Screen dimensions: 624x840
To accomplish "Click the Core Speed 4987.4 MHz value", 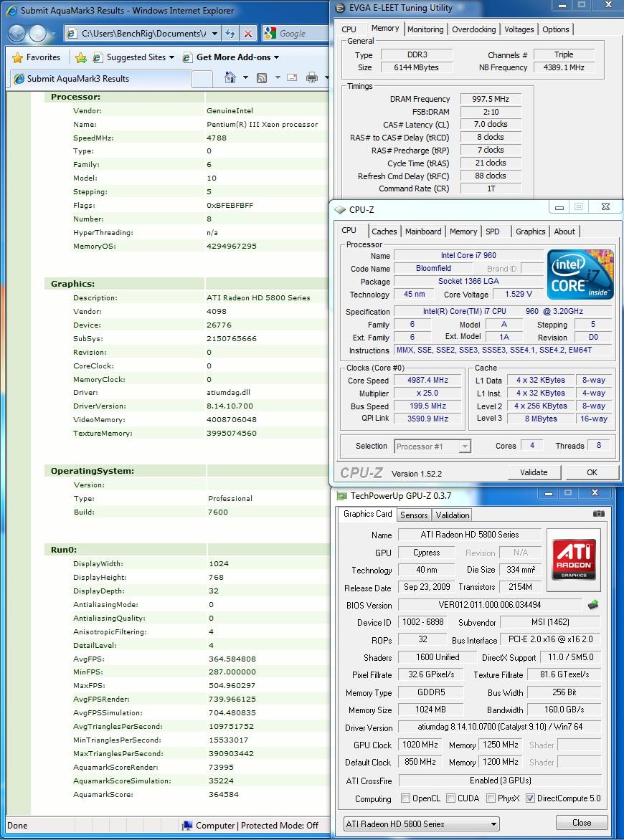I will pyautogui.click(x=427, y=380).
